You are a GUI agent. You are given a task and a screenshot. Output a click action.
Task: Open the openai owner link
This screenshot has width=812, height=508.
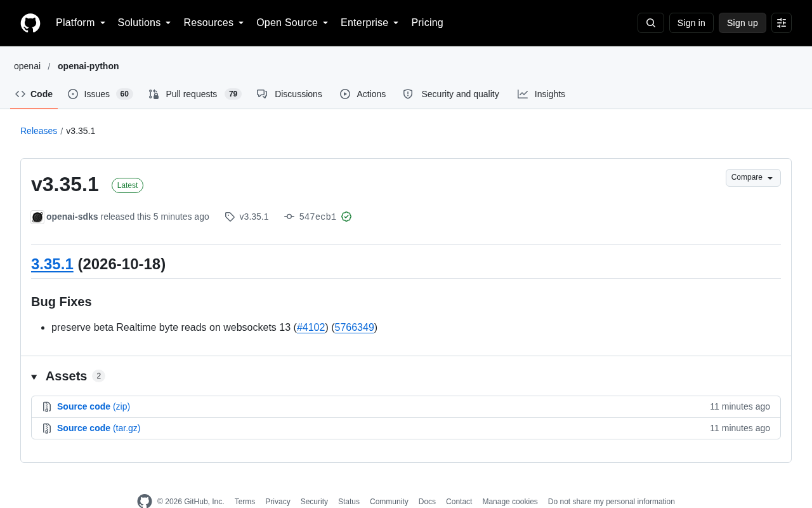[x=27, y=66]
